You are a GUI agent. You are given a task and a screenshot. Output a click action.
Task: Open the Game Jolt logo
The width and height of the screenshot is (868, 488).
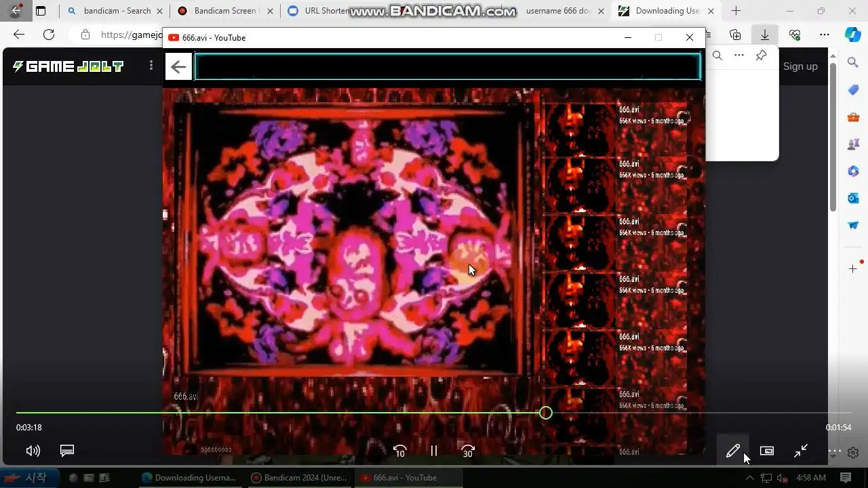pos(68,66)
